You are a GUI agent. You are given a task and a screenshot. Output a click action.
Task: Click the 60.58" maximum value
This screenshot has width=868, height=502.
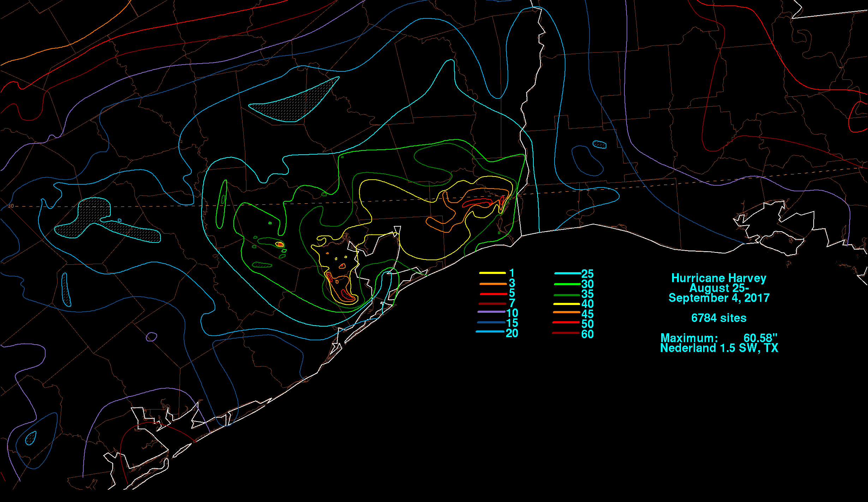point(760,338)
